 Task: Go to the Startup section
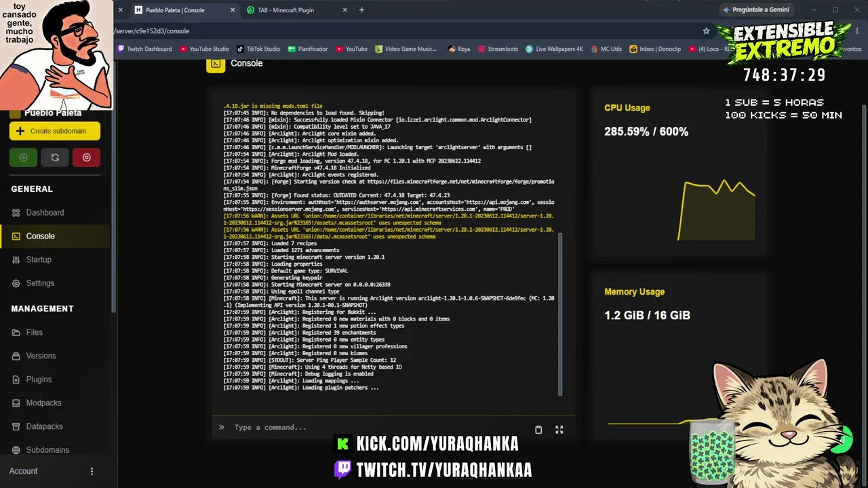point(39,260)
